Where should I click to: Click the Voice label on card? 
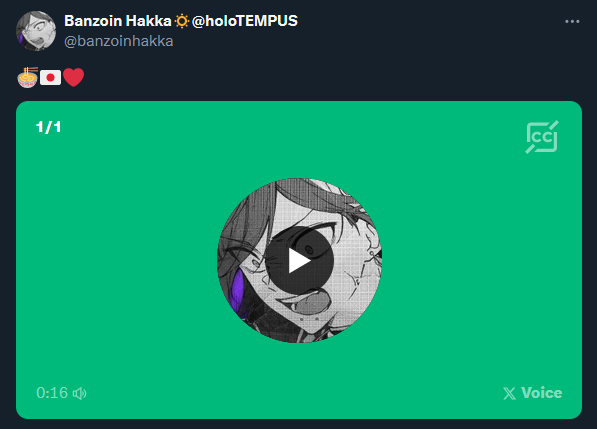[x=541, y=393]
